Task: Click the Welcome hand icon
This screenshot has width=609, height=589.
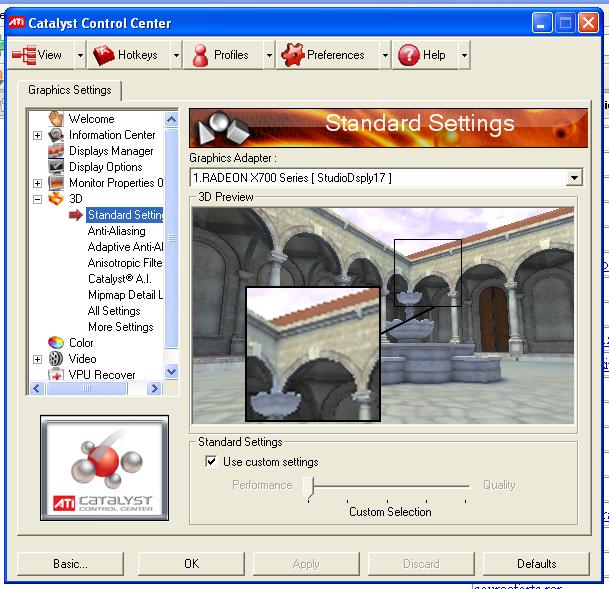Action: (56, 118)
